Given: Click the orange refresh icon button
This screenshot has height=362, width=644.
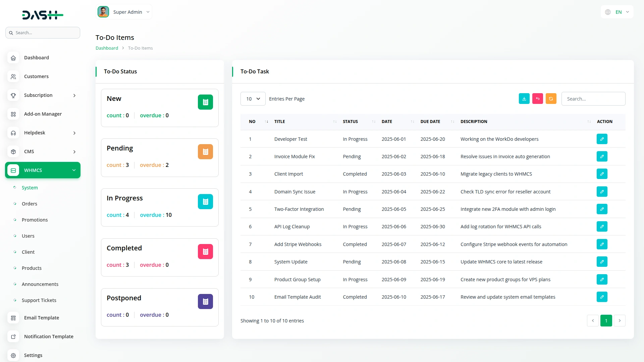Looking at the screenshot, I should (x=551, y=99).
